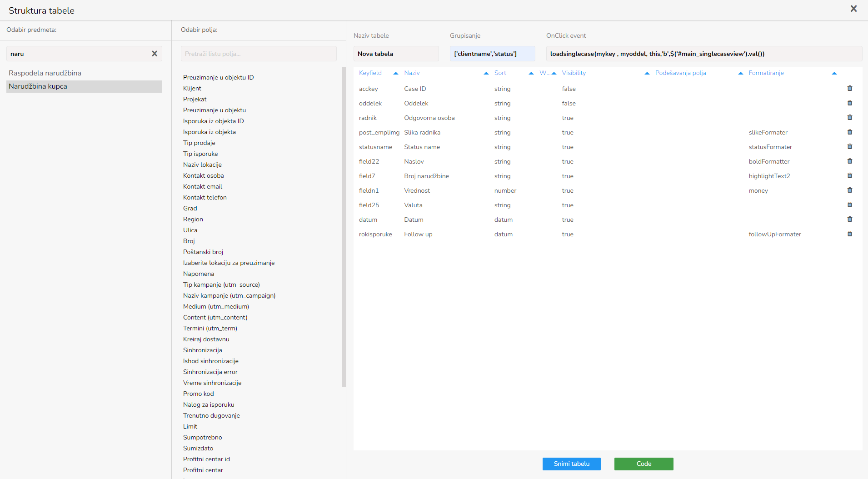Screen dimensions: 868x479
Task: Select the Trenutno dugovanje field
Action: pyautogui.click(x=211, y=416)
